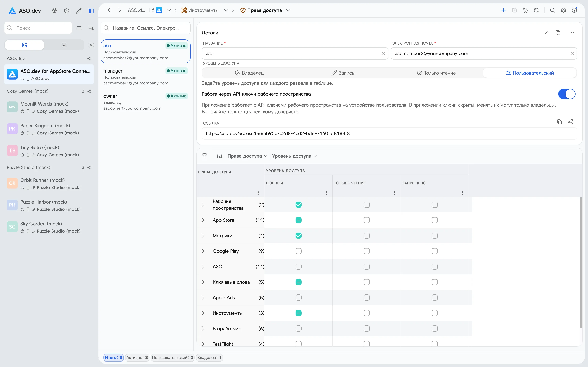The width and height of the screenshot is (588, 367).
Task: Check Запрещено for ASO row
Action: [x=435, y=267]
